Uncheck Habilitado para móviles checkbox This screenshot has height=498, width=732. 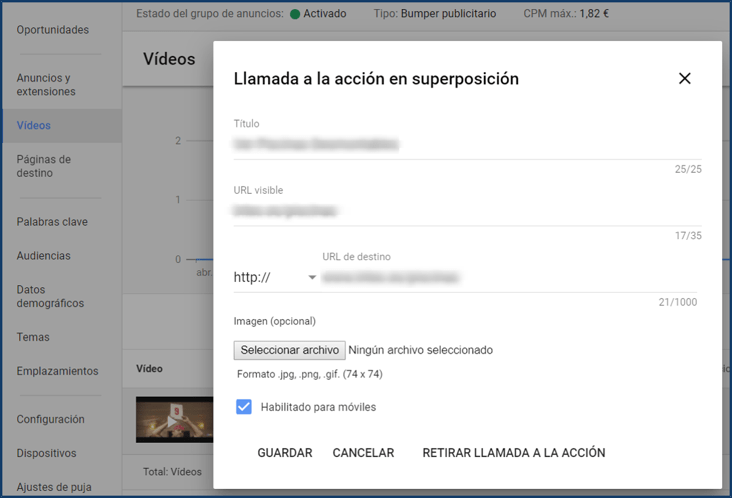point(244,407)
